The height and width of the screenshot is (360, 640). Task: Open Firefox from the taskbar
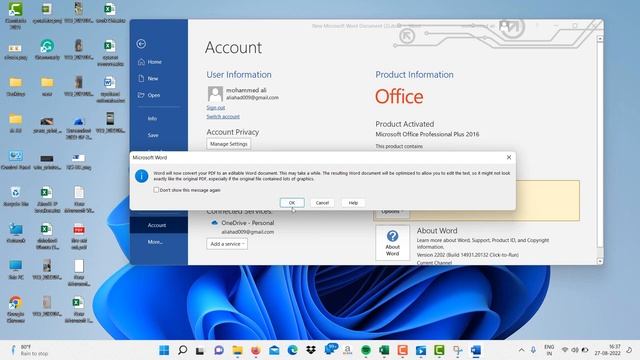[256, 350]
